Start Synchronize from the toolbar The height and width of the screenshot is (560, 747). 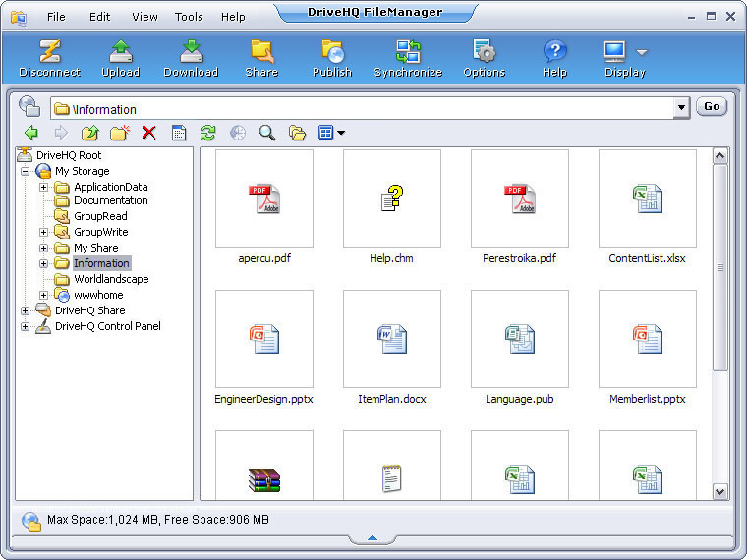[x=408, y=59]
